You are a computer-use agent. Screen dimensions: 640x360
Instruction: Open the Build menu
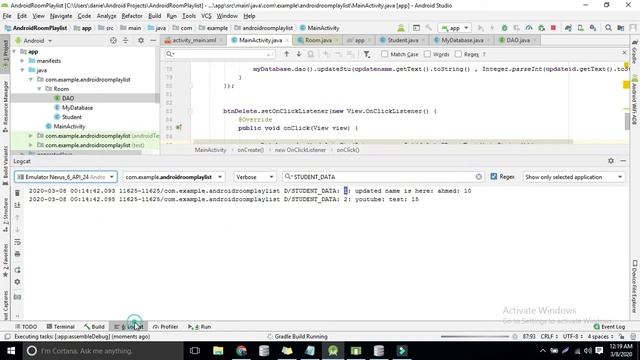pos(154,16)
